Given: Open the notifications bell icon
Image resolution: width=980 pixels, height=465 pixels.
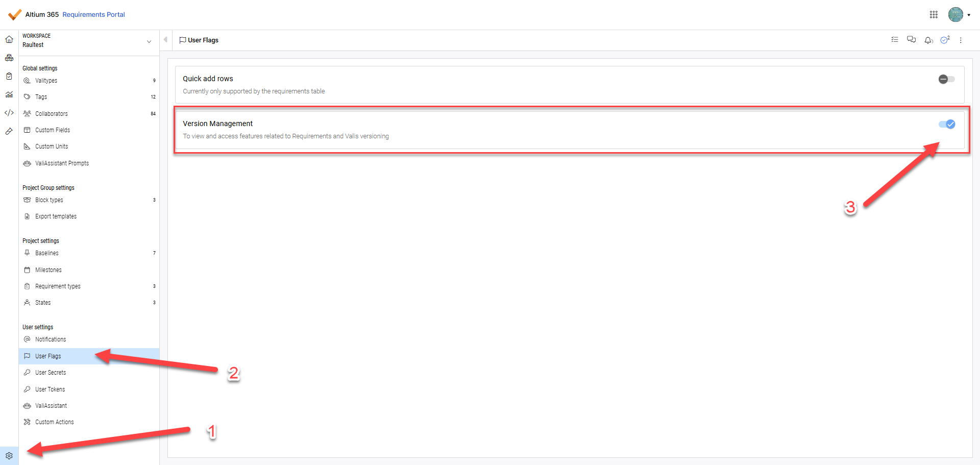Looking at the screenshot, I should (928, 40).
